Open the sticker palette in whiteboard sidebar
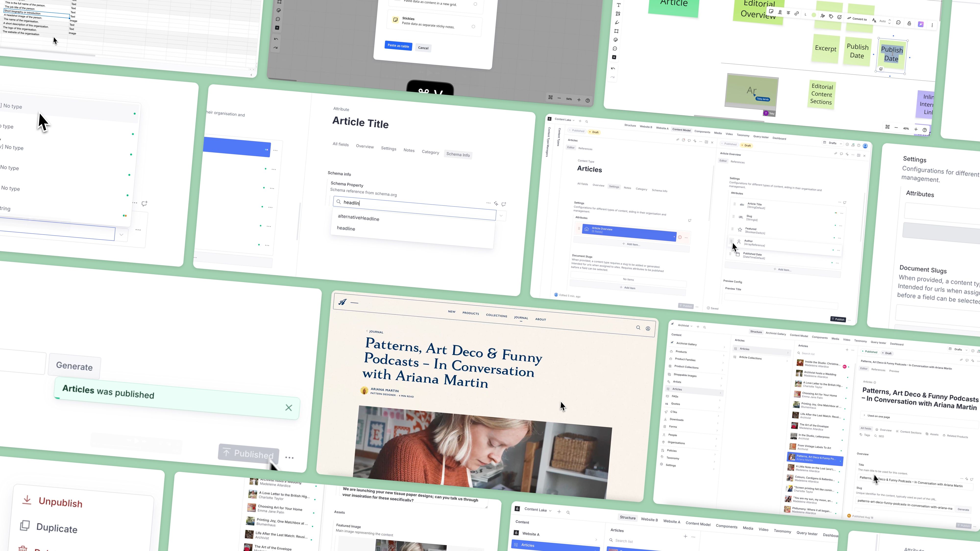 click(615, 40)
